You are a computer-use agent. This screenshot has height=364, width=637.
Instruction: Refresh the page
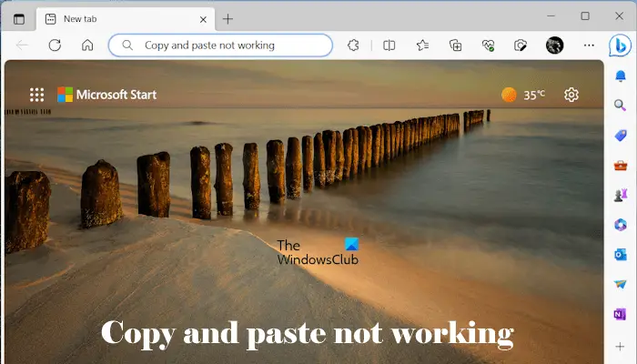(55, 45)
